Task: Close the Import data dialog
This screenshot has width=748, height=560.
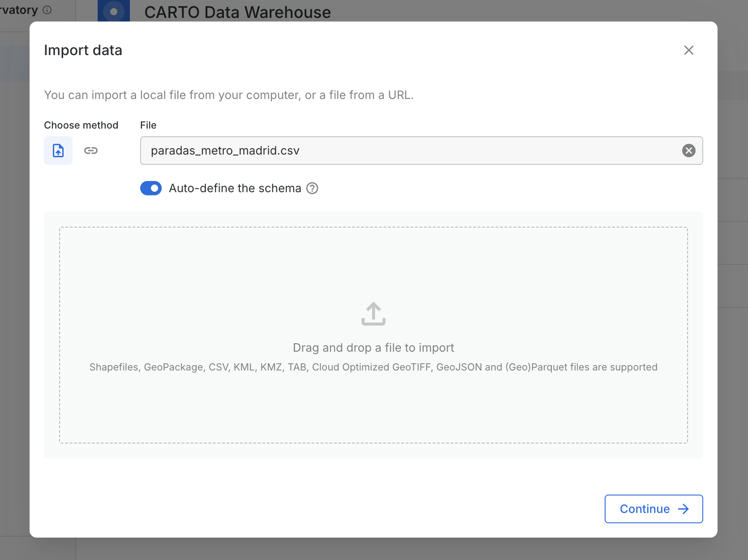Action: click(688, 50)
